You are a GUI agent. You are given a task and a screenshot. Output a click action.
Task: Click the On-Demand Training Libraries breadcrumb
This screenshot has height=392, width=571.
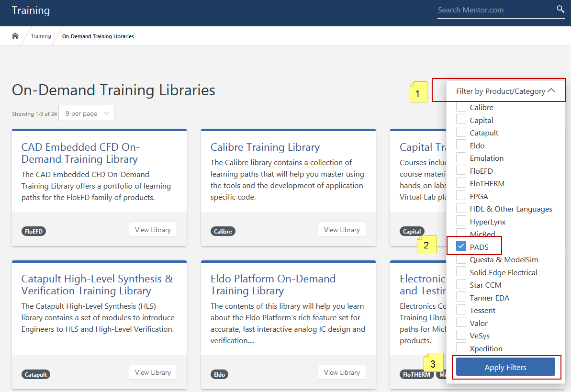(x=98, y=36)
